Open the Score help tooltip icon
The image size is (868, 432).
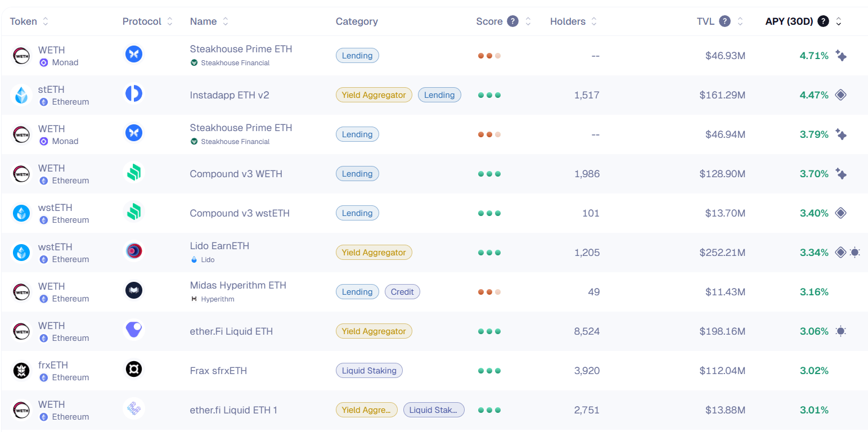pyautogui.click(x=512, y=21)
